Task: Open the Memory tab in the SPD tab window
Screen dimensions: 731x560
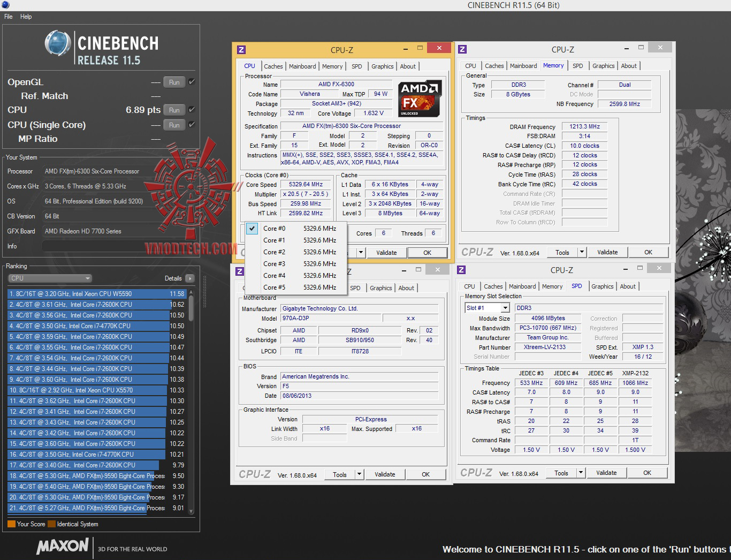Action: pos(552,286)
